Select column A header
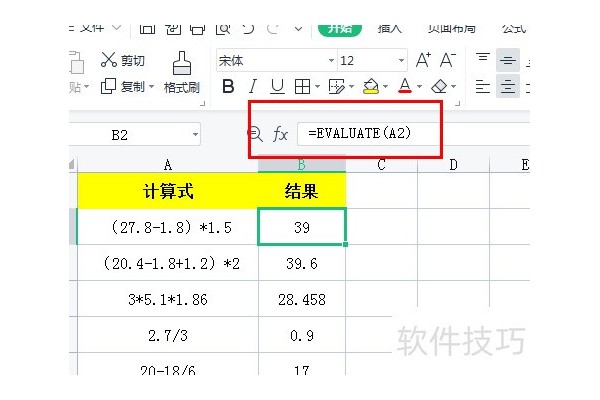600x400 pixels. (168, 165)
